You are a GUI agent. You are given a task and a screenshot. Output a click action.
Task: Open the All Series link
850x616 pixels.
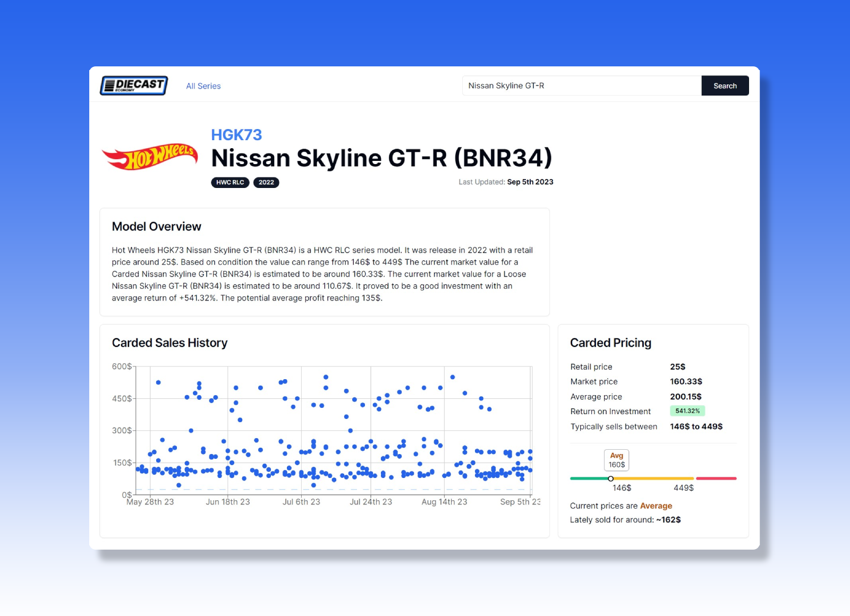point(203,86)
